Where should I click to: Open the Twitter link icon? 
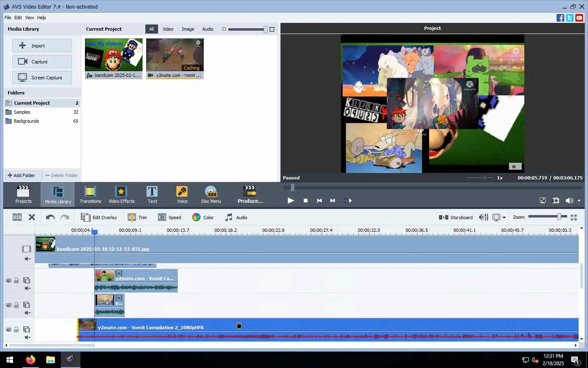click(x=570, y=18)
